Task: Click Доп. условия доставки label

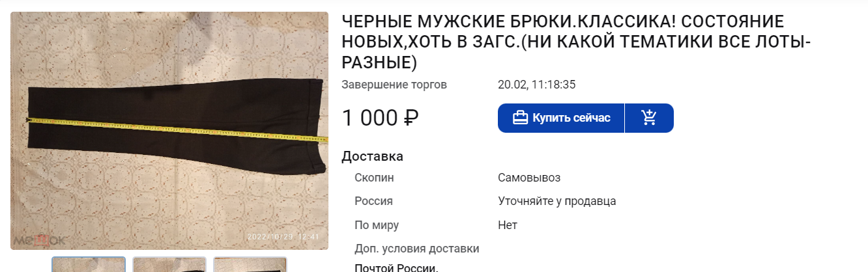Action: (417, 249)
